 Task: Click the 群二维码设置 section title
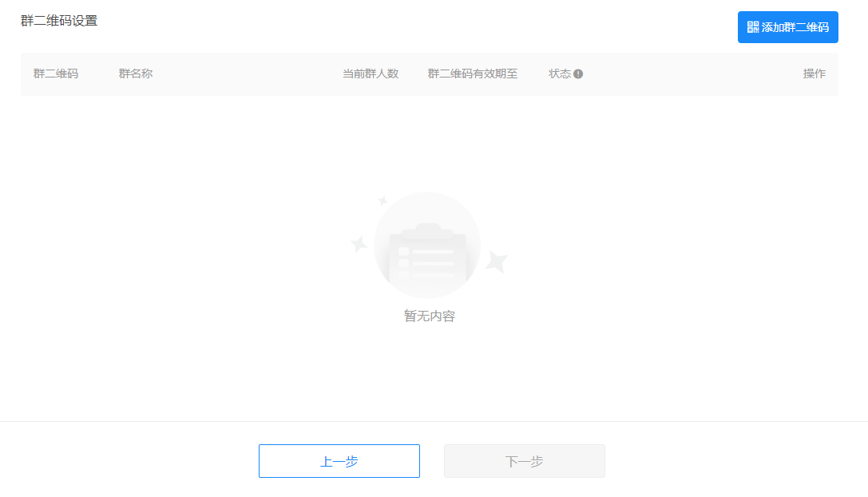point(59,21)
